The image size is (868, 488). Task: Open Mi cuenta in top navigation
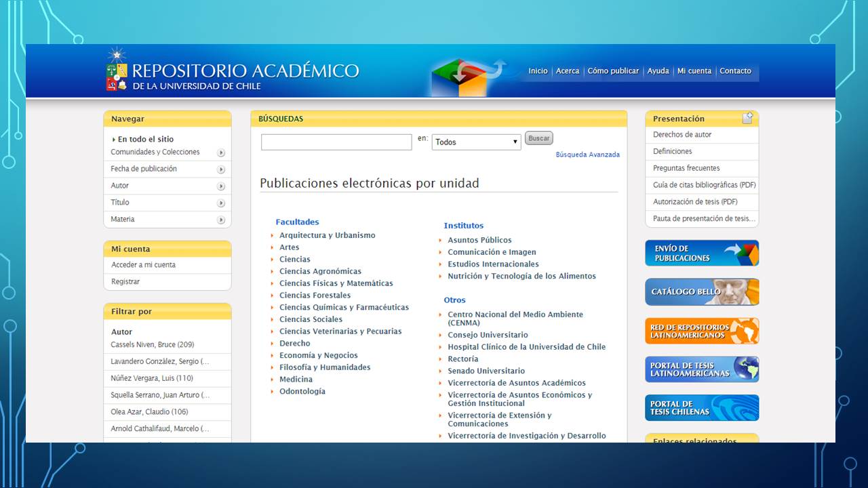coord(694,70)
